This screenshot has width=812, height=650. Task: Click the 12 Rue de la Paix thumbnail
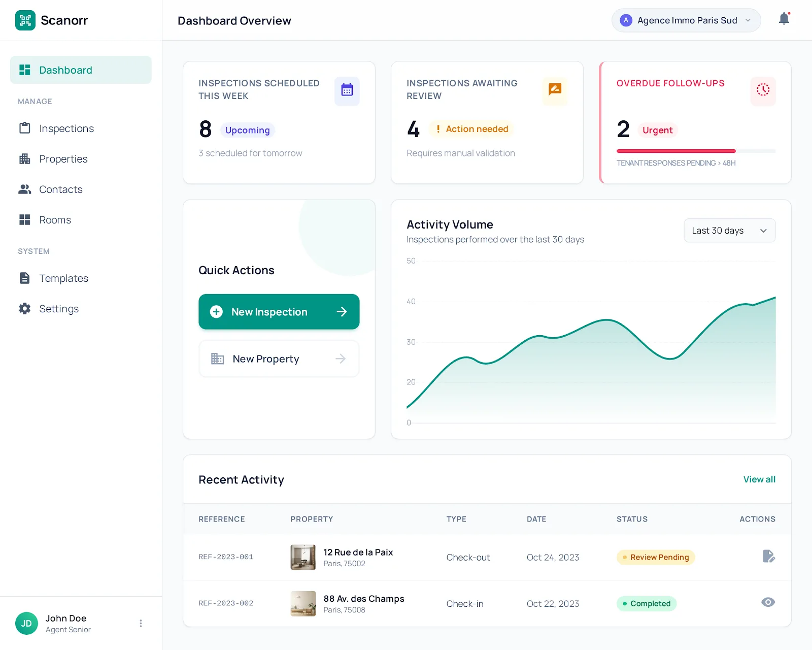point(303,557)
